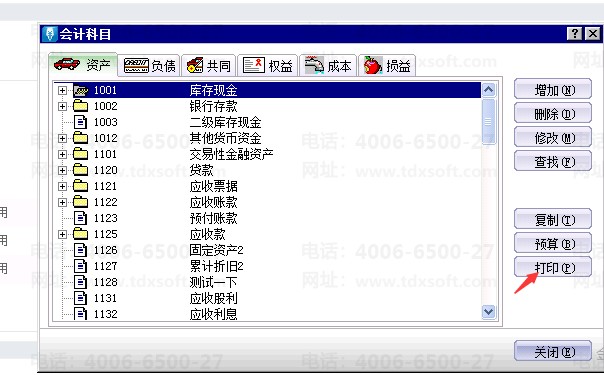Select the 应收款 account name

208,234
